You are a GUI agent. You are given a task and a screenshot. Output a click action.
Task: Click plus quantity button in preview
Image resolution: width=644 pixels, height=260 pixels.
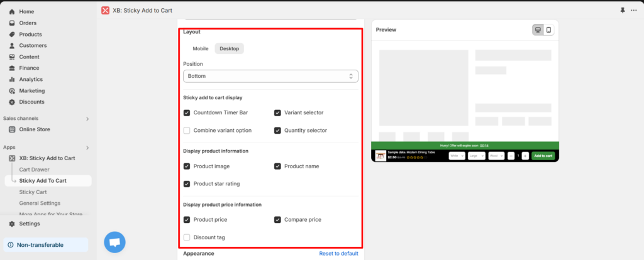pos(525,156)
